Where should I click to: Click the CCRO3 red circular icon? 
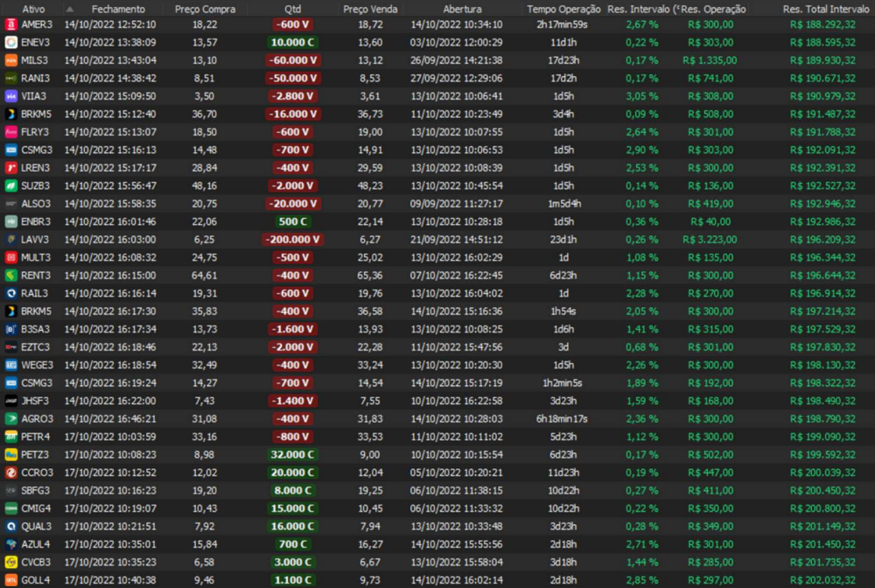10,472
